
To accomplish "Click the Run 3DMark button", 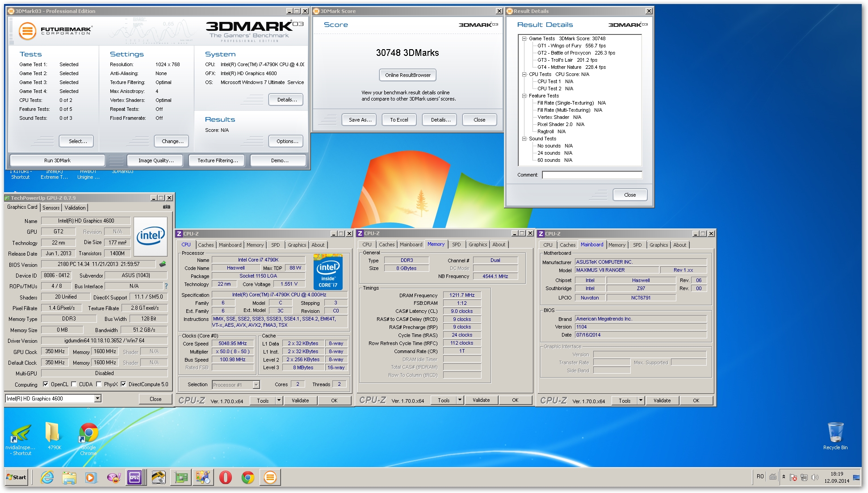I will (x=57, y=160).
